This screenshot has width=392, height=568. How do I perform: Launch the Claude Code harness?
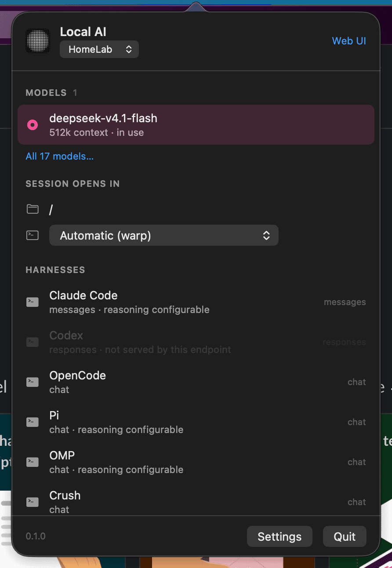[196, 302]
